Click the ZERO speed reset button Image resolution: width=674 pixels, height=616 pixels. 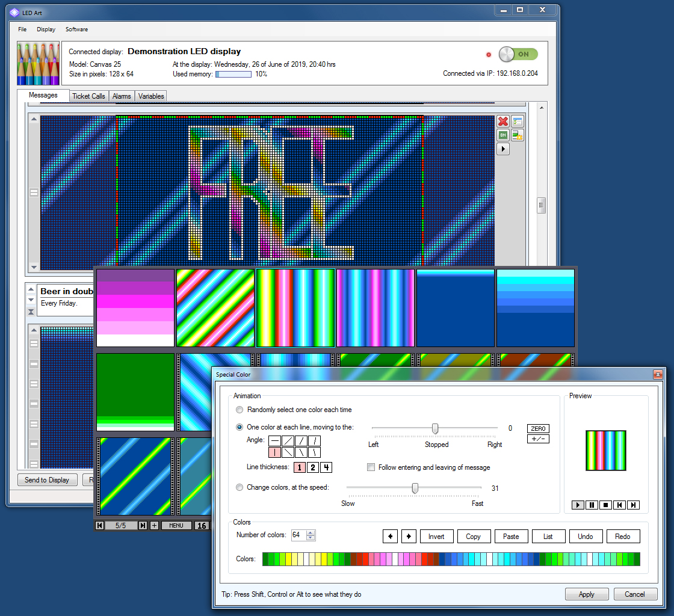point(538,428)
